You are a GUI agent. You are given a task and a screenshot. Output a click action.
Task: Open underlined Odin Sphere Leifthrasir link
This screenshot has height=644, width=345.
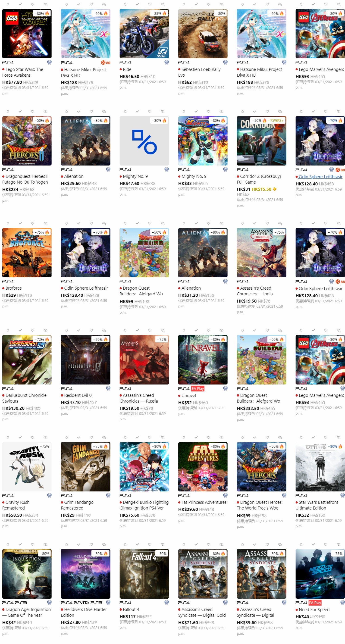[x=320, y=177]
